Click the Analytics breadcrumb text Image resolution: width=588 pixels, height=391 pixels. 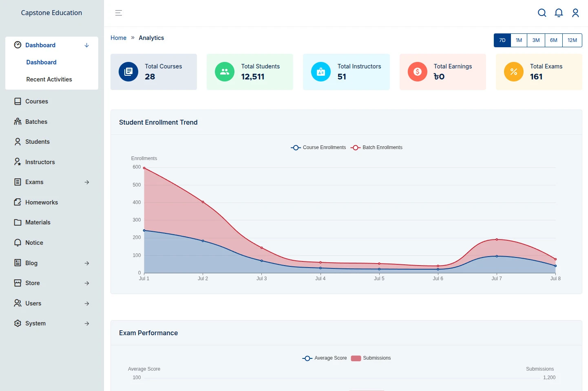click(151, 38)
